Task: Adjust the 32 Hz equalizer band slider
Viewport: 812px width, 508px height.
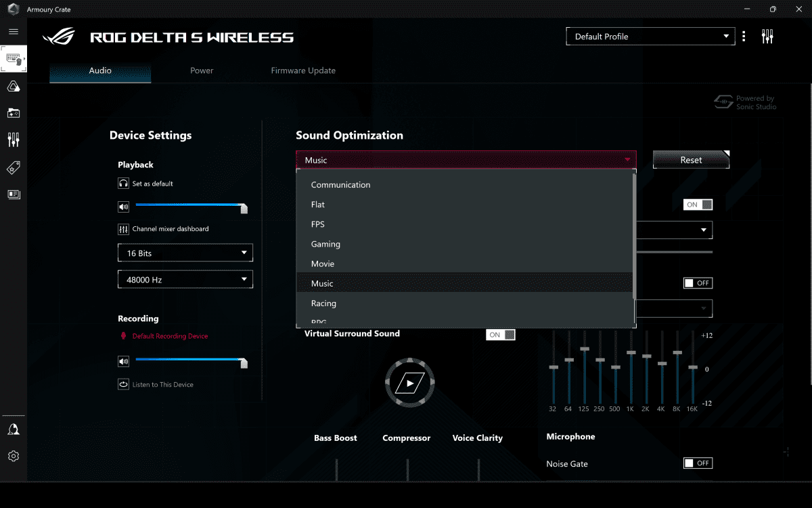Action: [x=554, y=367]
